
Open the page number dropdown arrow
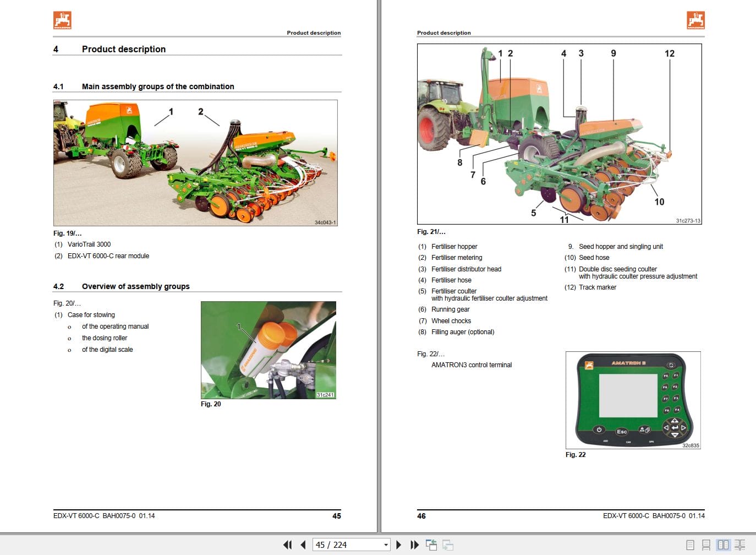pyautogui.click(x=386, y=545)
